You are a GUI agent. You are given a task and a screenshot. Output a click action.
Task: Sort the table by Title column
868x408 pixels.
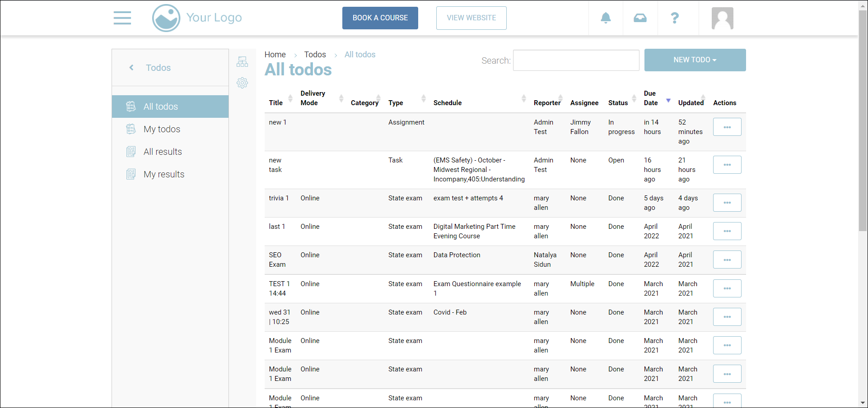(x=276, y=103)
